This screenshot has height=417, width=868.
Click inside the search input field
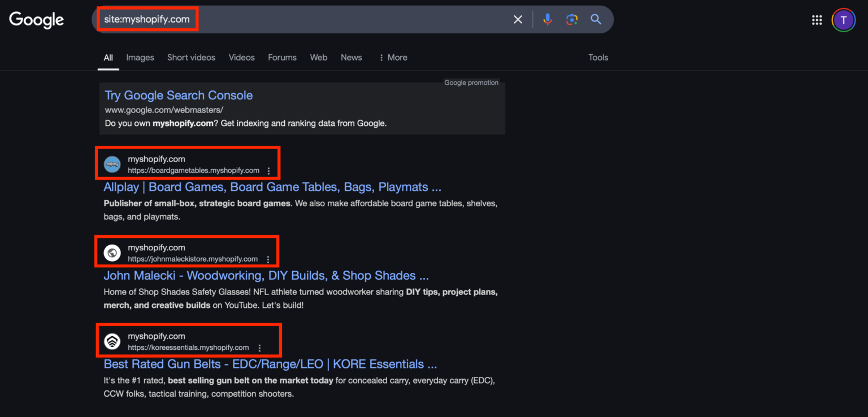283,19
